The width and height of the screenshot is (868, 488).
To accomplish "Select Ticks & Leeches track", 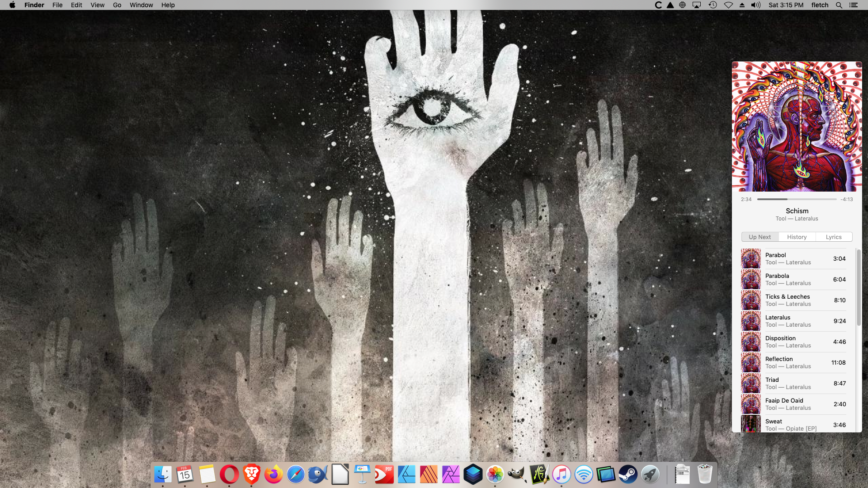I will 794,300.
